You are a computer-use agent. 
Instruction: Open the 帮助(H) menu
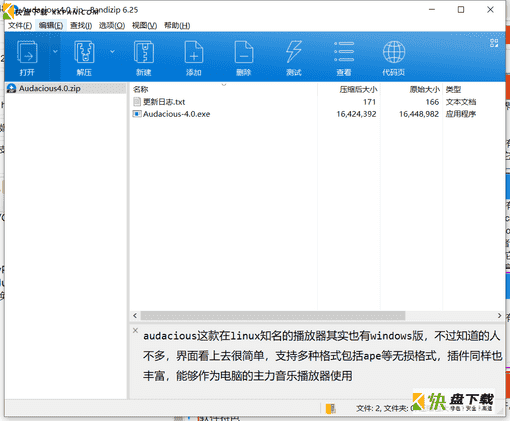pos(177,25)
